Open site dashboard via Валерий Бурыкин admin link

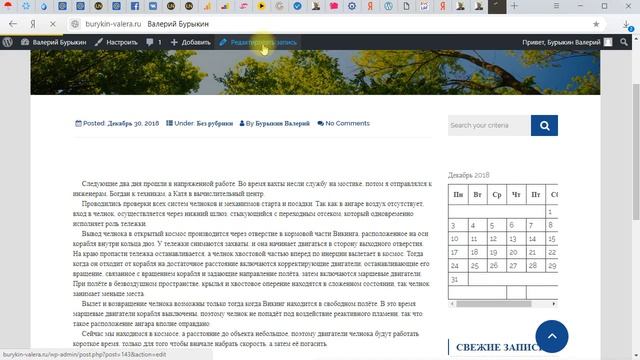[x=53, y=42]
